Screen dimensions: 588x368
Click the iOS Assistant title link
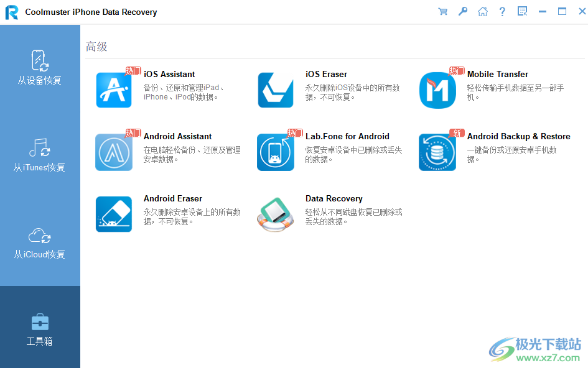(x=169, y=74)
